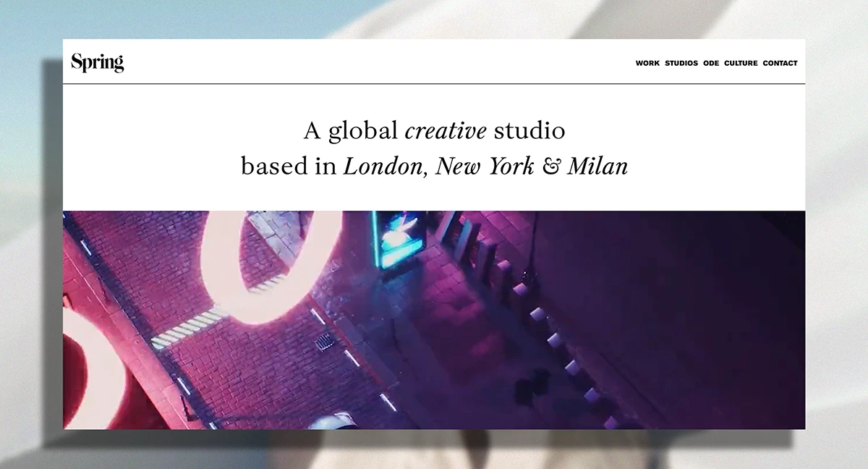The image size is (868, 469).
Task: Click the 'London, New York & Milan' text
Action: (x=485, y=167)
